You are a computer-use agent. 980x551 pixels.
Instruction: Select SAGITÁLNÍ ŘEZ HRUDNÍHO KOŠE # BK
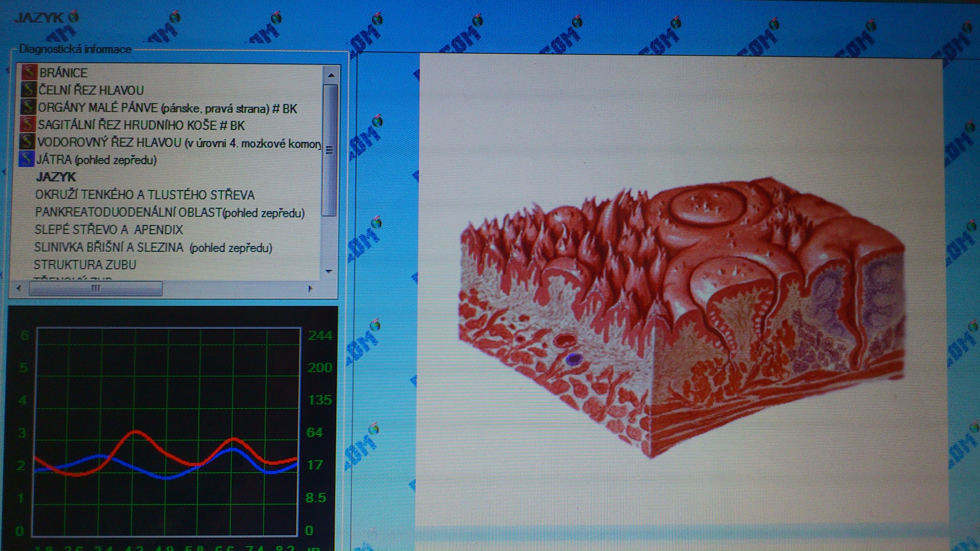tap(141, 125)
